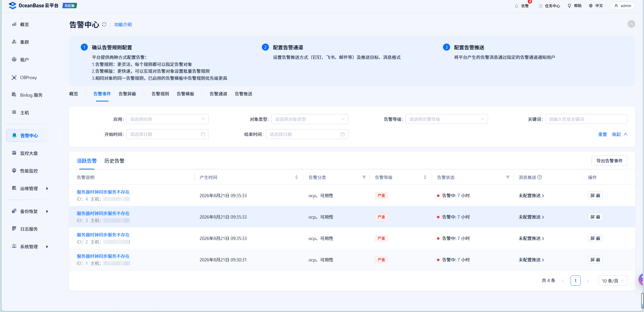Change the 10 条/页 page size
Screen dimensions: 644x312
tap(613, 281)
